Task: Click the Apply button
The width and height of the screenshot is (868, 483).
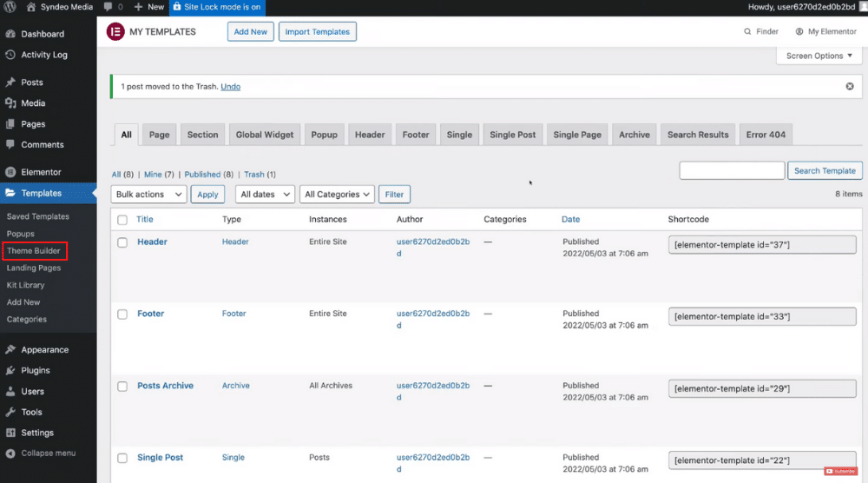Action: pyautogui.click(x=207, y=195)
